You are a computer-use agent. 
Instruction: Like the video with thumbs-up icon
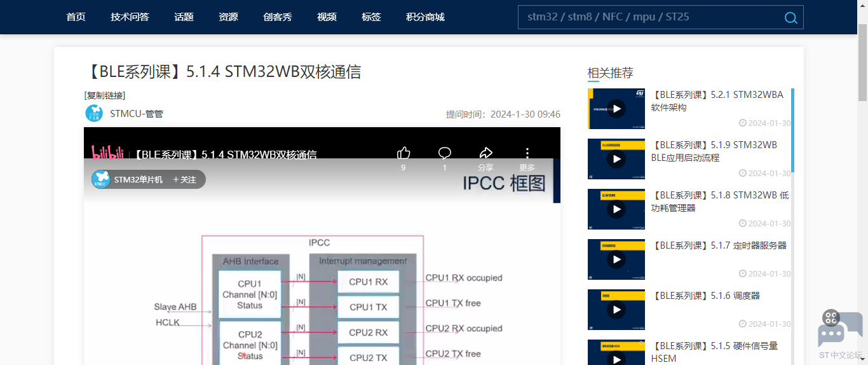coord(403,153)
